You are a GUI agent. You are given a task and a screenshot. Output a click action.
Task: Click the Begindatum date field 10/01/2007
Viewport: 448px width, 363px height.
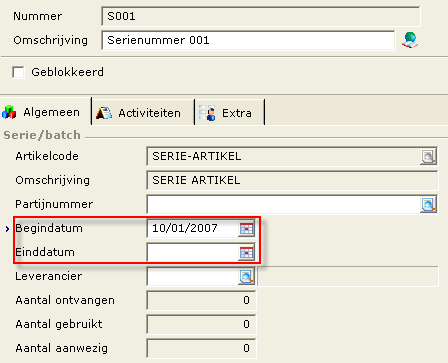click(193, 228)
